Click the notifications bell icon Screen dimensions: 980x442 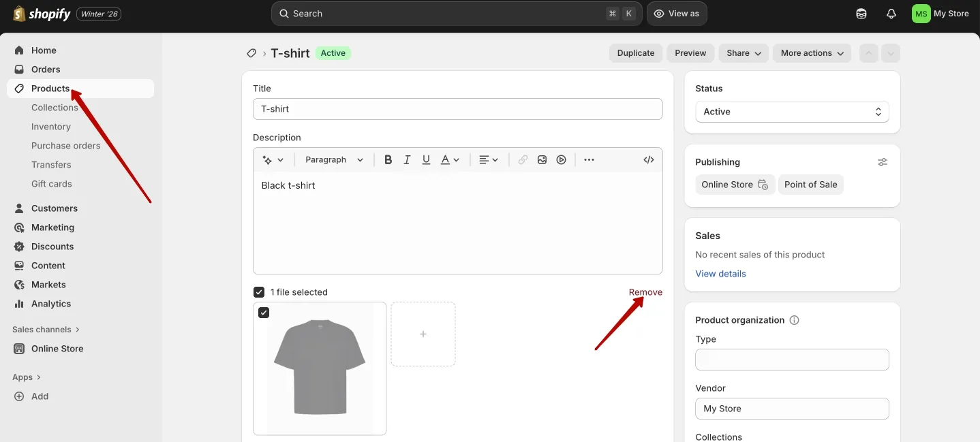891,13
